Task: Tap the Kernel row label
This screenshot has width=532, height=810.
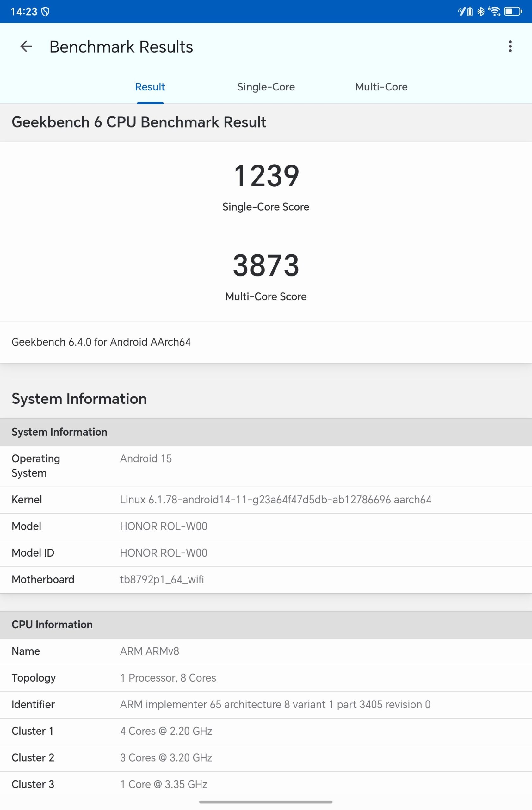Action: [x=27, y=500]
